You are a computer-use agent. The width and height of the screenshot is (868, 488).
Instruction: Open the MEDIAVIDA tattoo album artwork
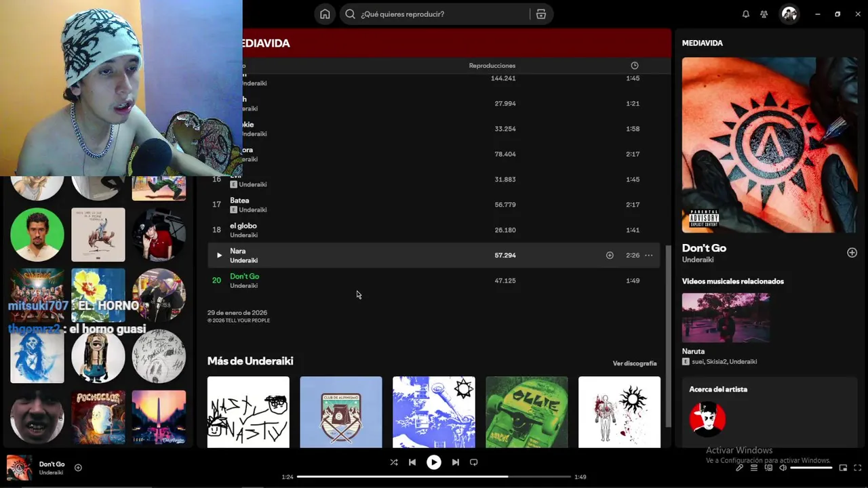point(770,145)
